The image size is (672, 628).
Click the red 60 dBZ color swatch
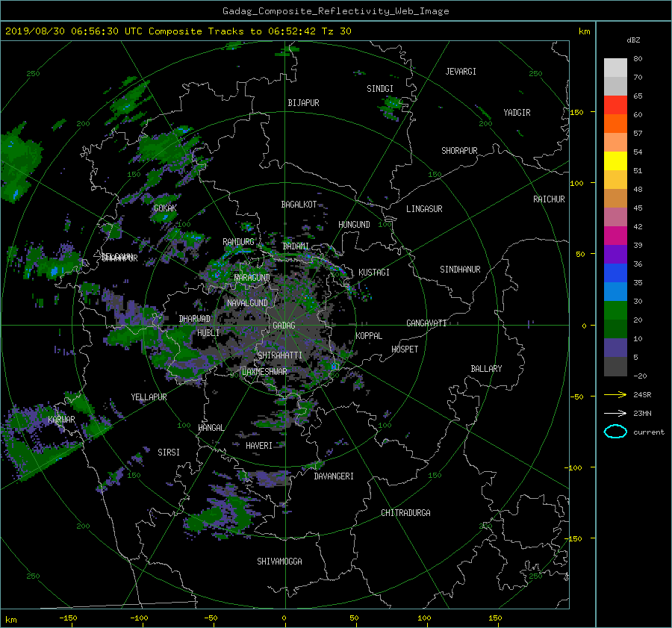tap(615, 105)
